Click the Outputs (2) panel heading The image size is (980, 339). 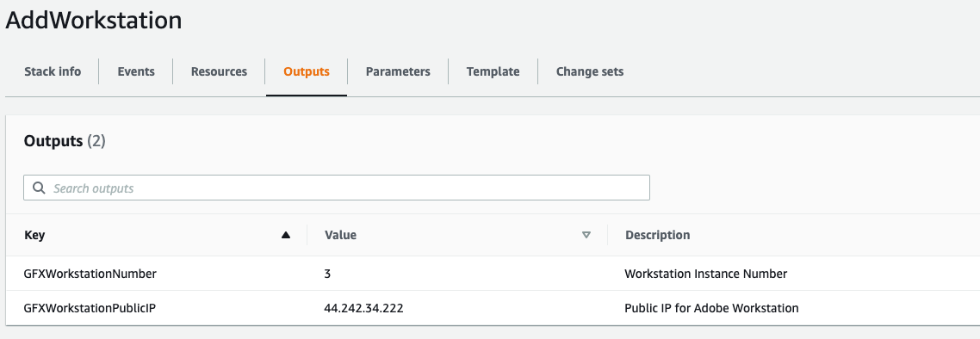[x=65, y=141]
